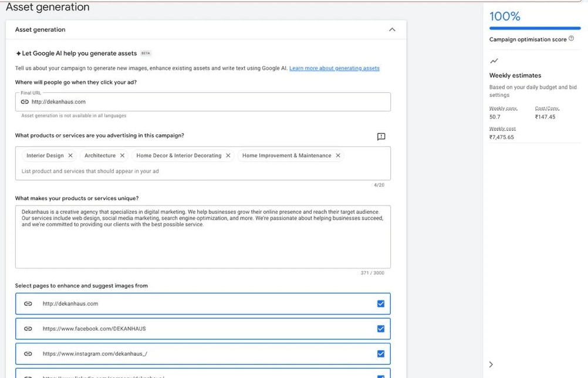Click the https://www.facebook.com/DEKANHAUS URL text
Screen dimensions: 588x378
pos(94,329)
